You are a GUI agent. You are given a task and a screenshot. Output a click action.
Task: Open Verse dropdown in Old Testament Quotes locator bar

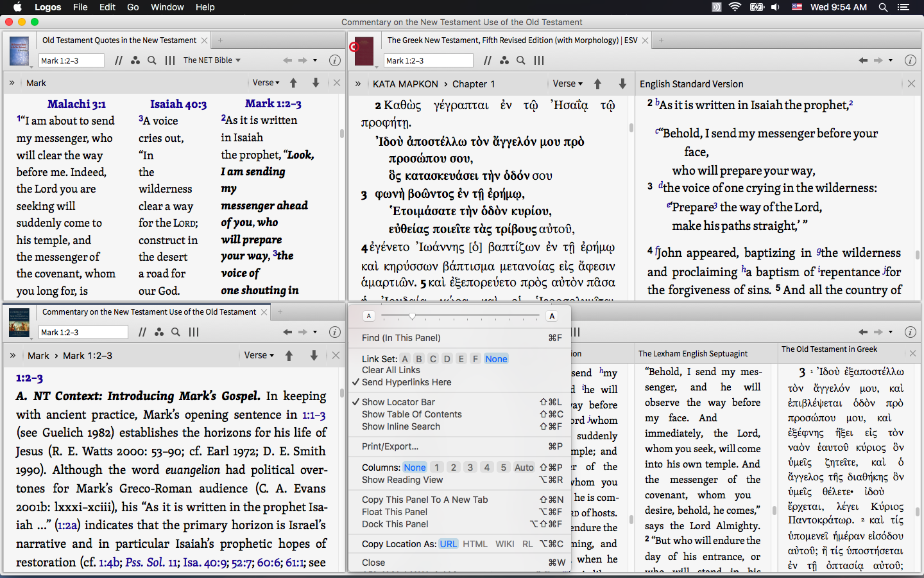266,83
